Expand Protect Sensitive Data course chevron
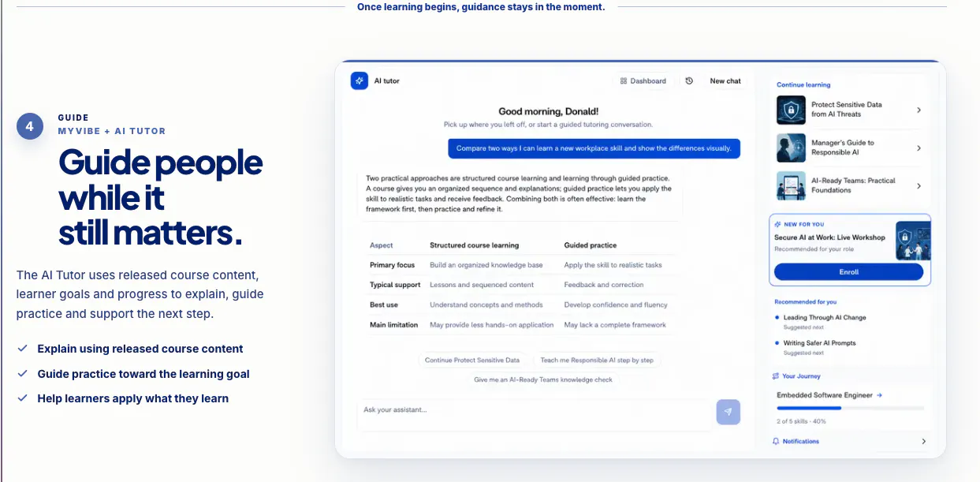Image resolution: width=980 pixels, height=482 pixels. coord(919,110)
